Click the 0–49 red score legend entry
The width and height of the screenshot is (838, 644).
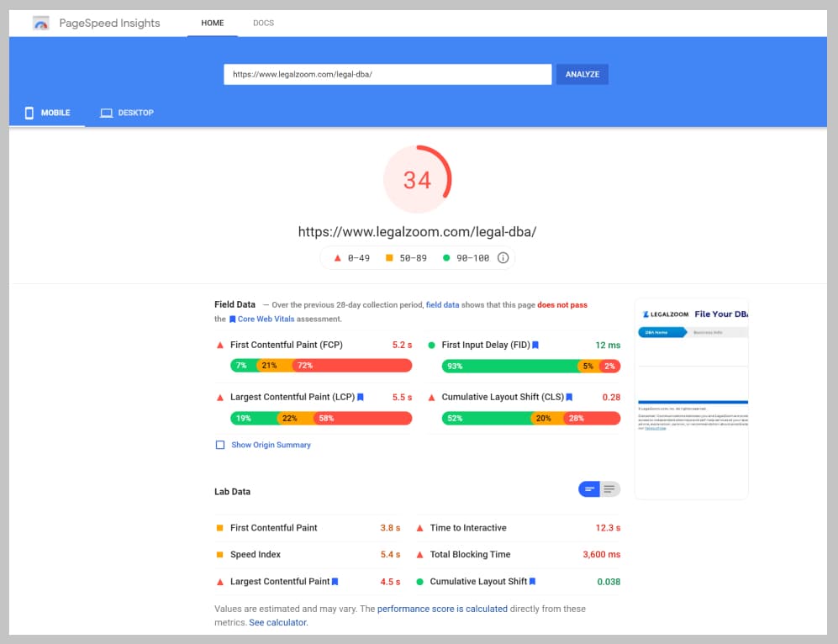pyautogui.click(x=351, y=258)
